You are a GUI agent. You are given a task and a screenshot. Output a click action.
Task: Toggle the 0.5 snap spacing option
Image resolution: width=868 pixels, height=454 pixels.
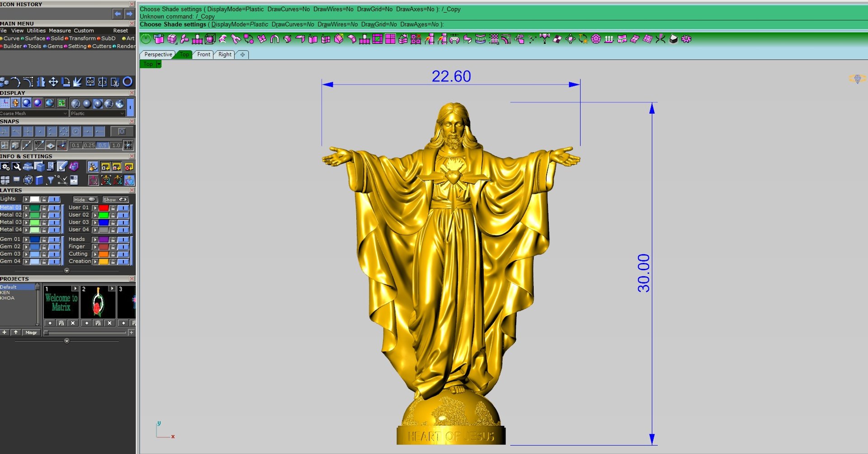103,145
